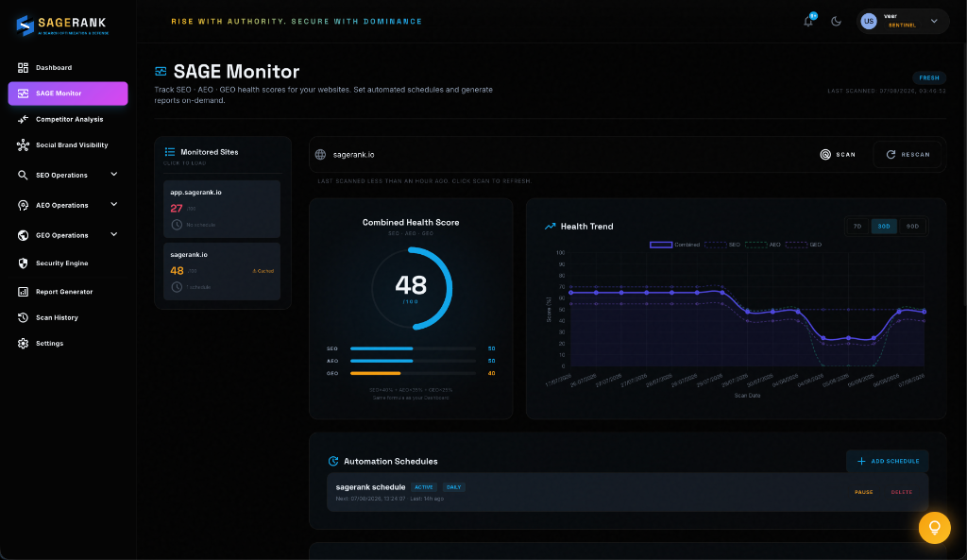Image resolution: width=967 pixels, height=560 pixels.
Task: Open the lightbulb help button
Action: click(x=934, y=528)
